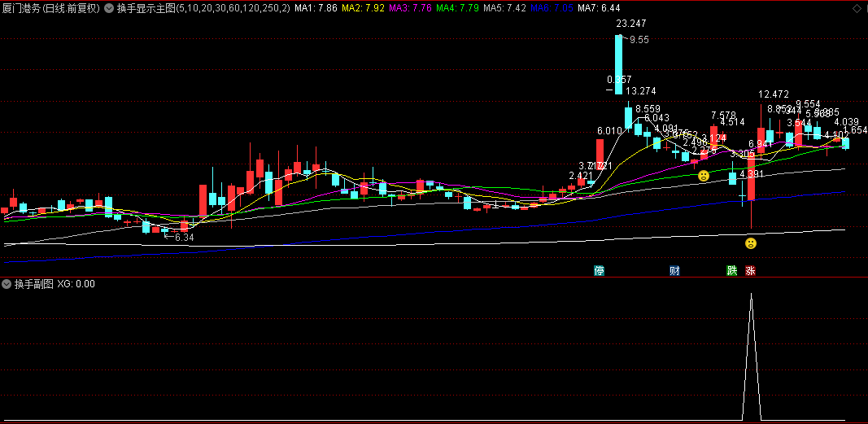The height and width of the screenshot is (424, 868).
Task: Click the XG: 0.00 value label
Action: pos(76,284)
